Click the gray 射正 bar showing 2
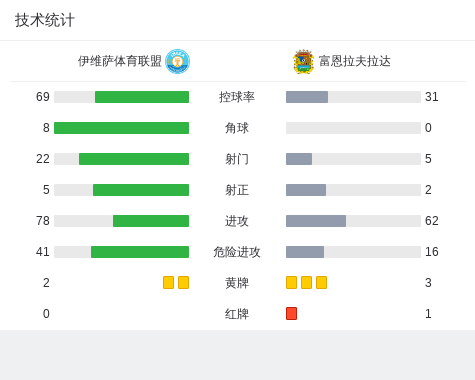475x380 pixels. click(x=306, y=190)
